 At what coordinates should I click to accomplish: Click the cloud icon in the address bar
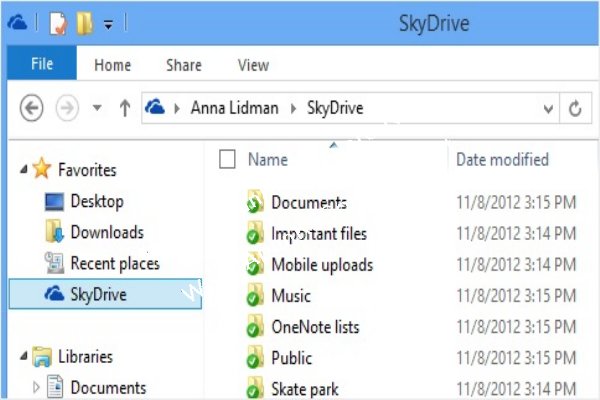[155, 107]
